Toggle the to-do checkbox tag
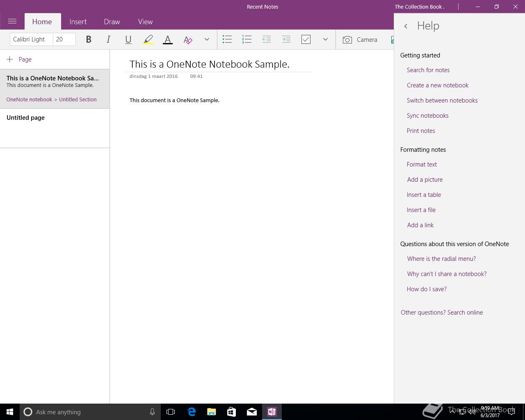 click(306, 39)
